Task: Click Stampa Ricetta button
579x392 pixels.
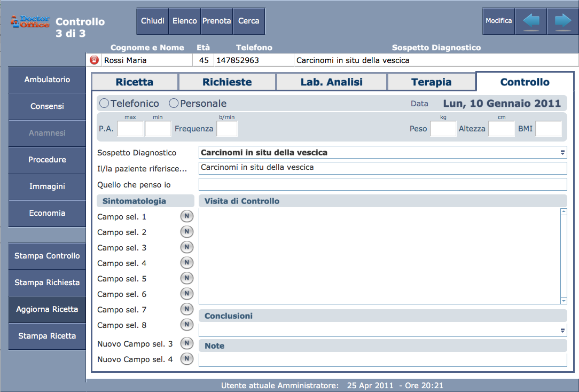Action: [x=47, y=336]
